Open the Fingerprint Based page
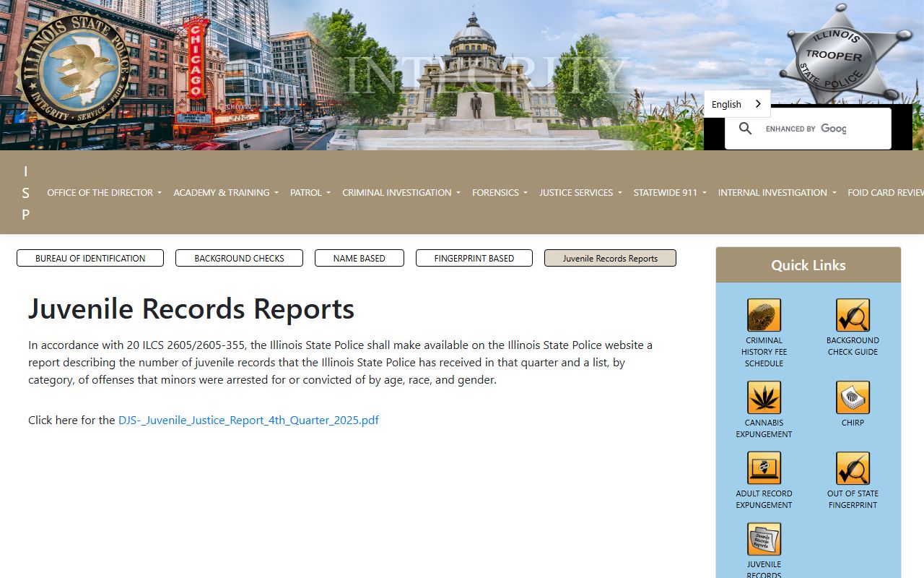Viewport: 924px width, 578px height. pyautogui.click(x=474, y=258)
